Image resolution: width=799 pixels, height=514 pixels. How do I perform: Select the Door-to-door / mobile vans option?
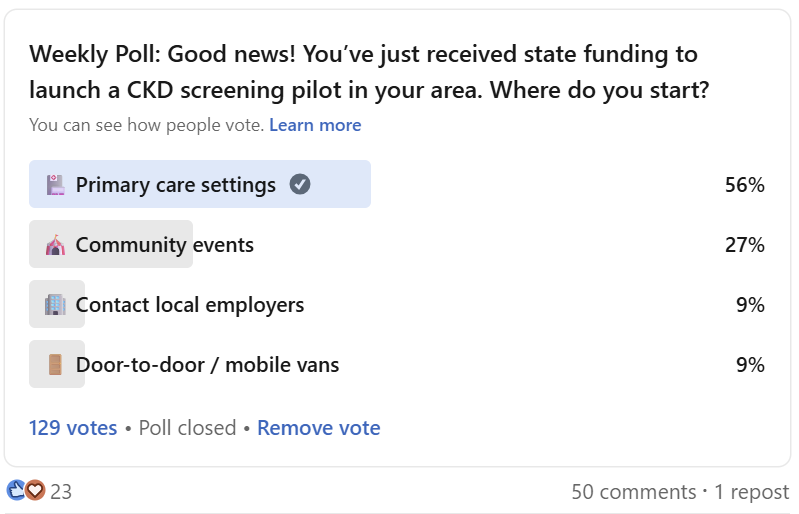396,365
